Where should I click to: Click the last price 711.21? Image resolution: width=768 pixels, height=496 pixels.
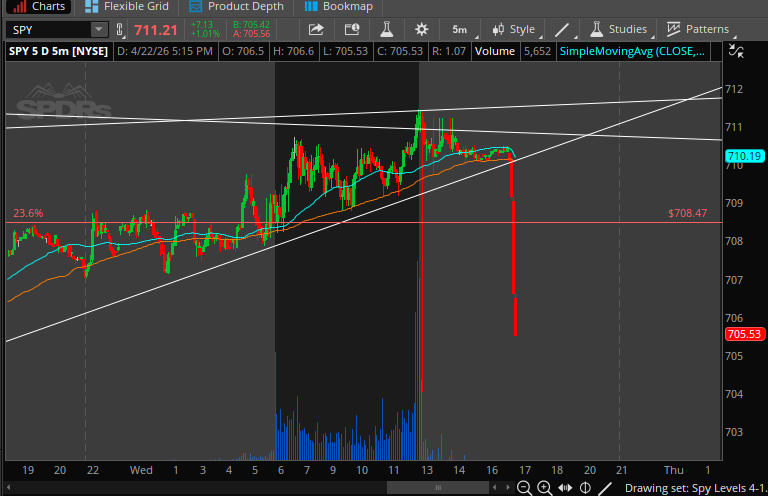pos(156,30)
